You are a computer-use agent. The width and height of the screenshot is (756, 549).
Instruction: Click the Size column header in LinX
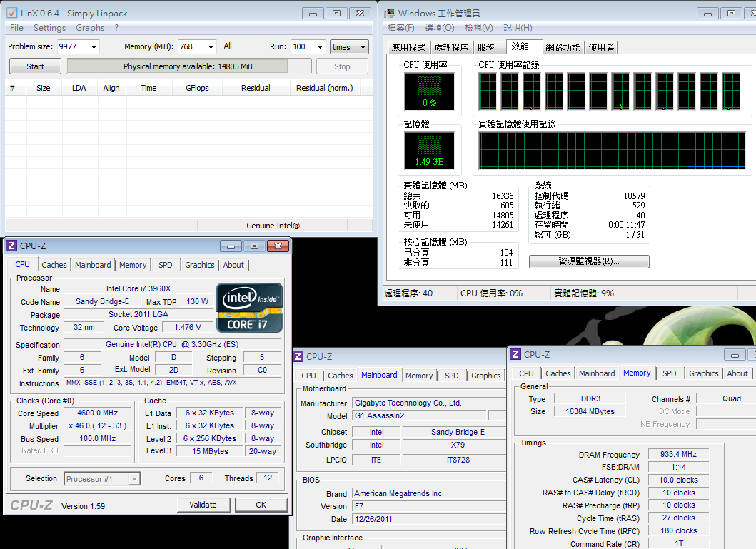[44, 88]
